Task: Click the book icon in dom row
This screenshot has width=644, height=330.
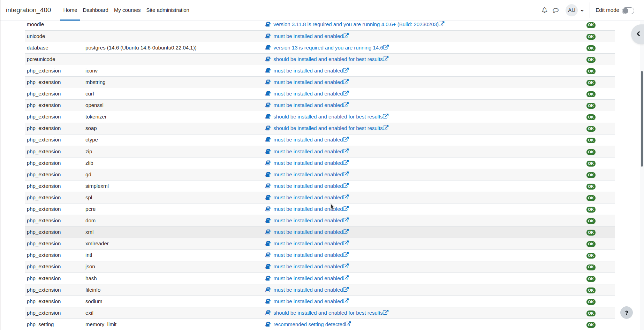Action: [x=268, y=220]
